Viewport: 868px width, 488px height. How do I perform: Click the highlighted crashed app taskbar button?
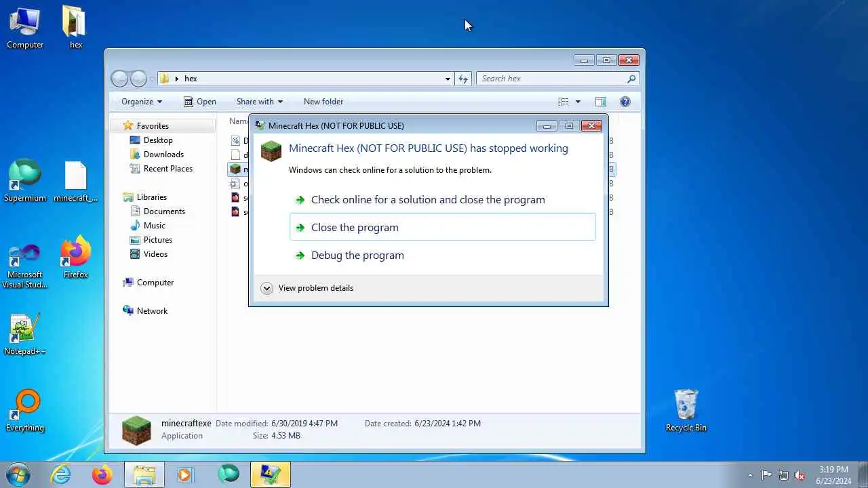(271, 474)
